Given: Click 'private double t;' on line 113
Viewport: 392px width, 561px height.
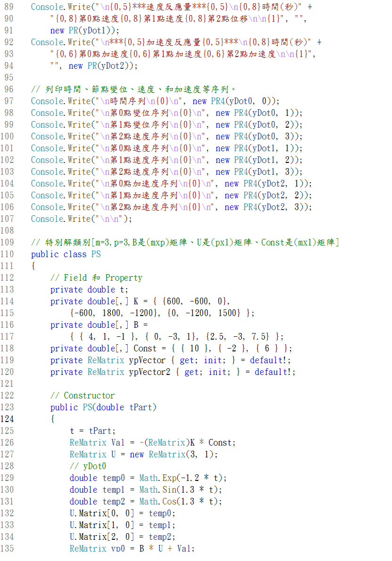Looking at the screenshot, I should (89, 289).
